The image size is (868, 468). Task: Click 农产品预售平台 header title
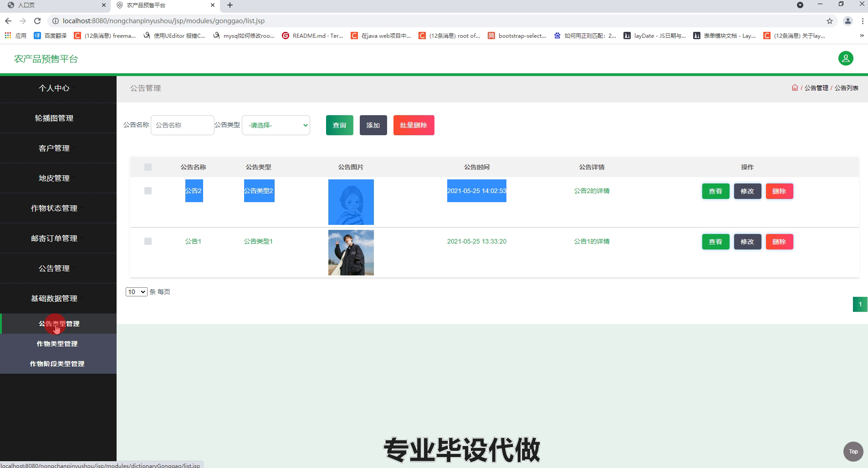tap(46, 59)
